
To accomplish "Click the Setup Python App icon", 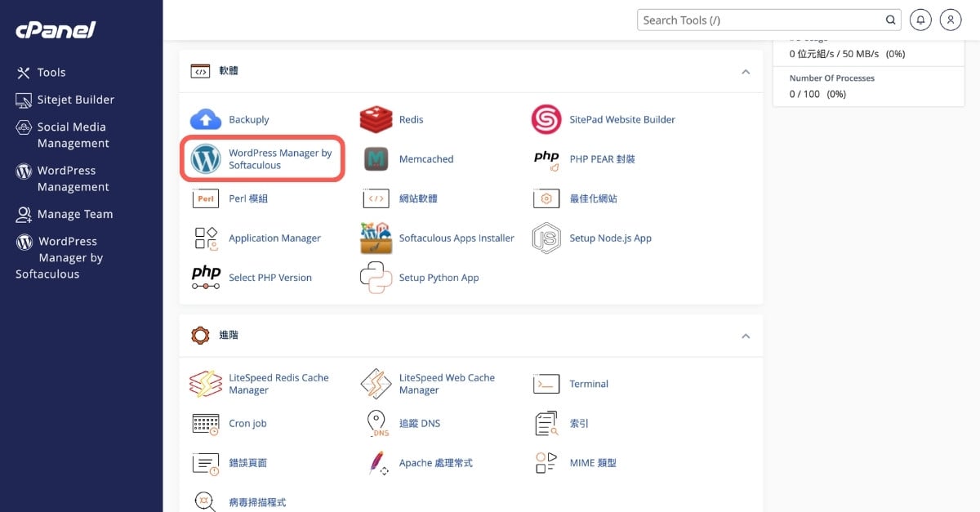I will (376, 278).
